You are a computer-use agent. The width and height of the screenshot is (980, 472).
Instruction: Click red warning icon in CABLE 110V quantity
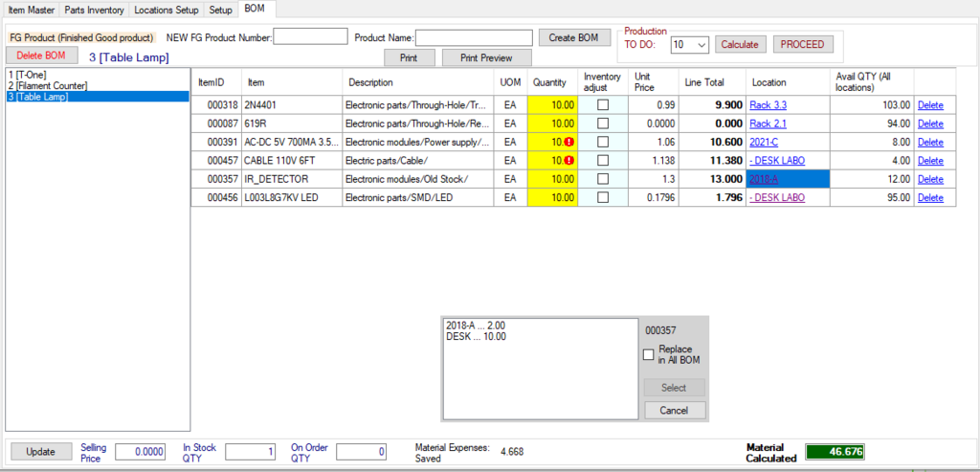pos(568,160)
